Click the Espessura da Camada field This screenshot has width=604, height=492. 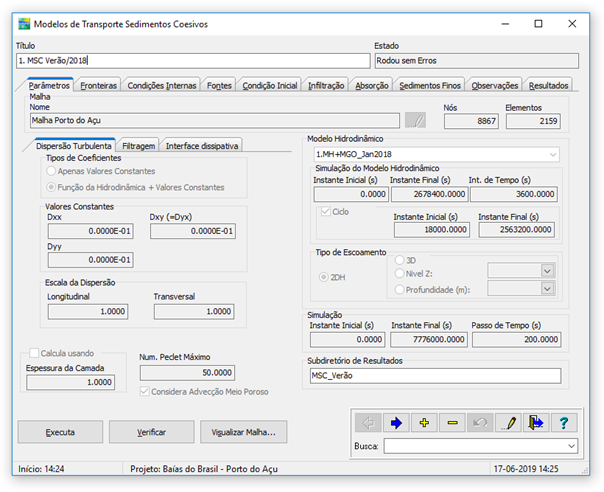[x=70, y=382]
